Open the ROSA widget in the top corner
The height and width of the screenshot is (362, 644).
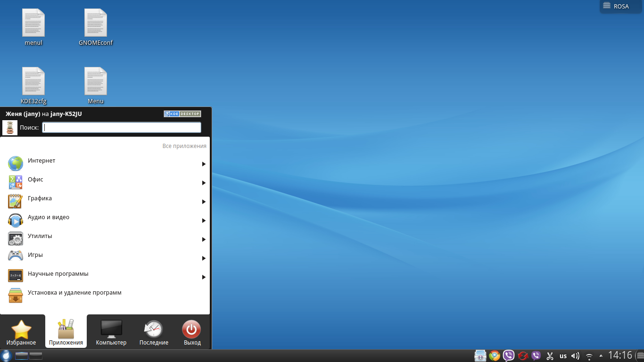tap(621, 7)
